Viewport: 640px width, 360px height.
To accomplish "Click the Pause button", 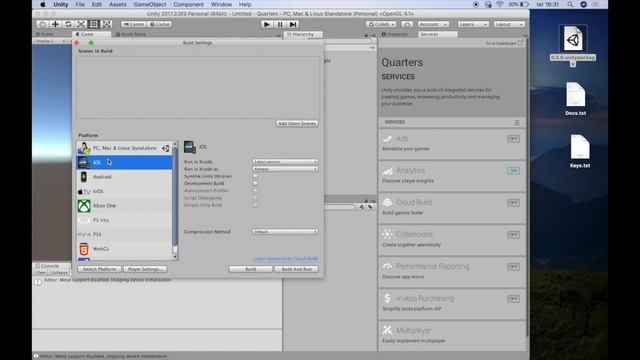I will [280, 24].
